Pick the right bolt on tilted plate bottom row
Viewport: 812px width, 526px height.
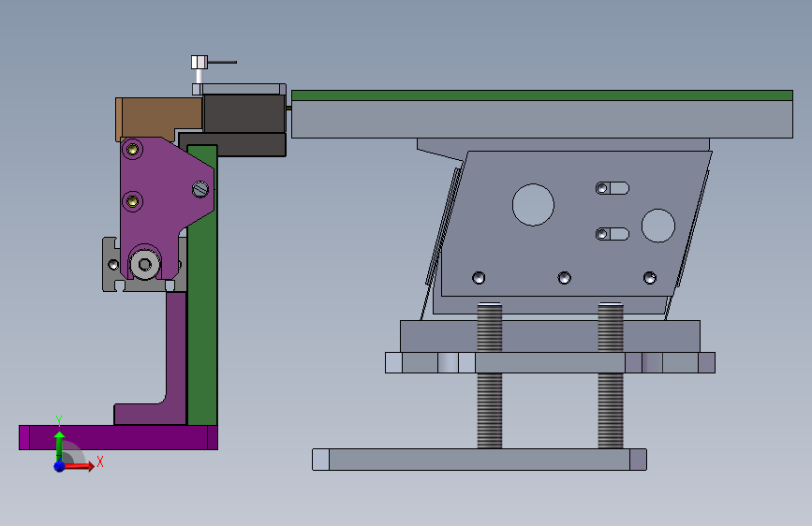650,278
